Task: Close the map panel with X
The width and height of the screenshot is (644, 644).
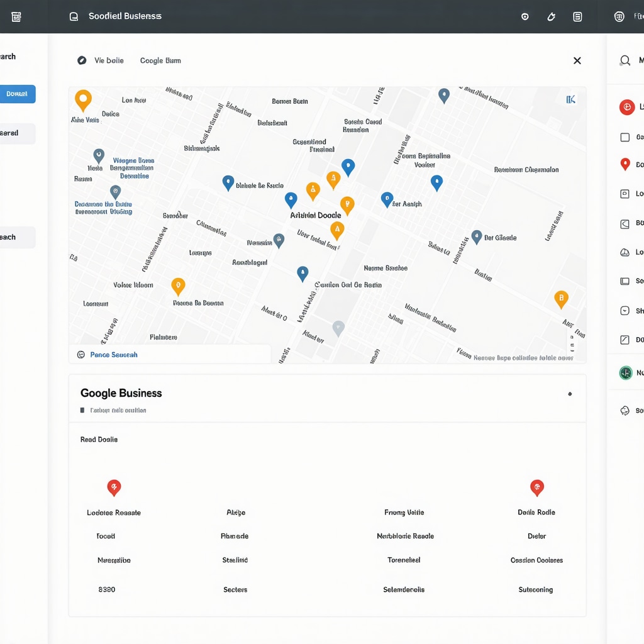Action: (x=577, y=61)
